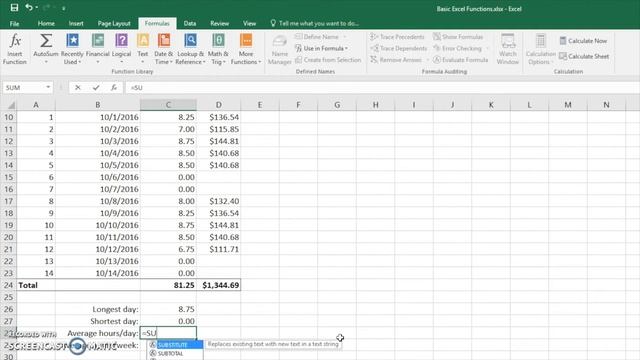This screenshot has height=360, width=640.
Task: Click the Tell me what you want to do box
Action: tap(315, 23)
